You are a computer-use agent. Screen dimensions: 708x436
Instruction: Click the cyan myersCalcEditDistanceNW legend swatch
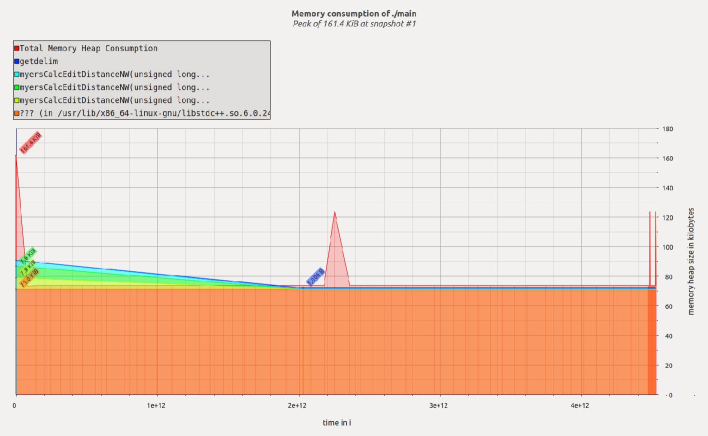point(17,74)
